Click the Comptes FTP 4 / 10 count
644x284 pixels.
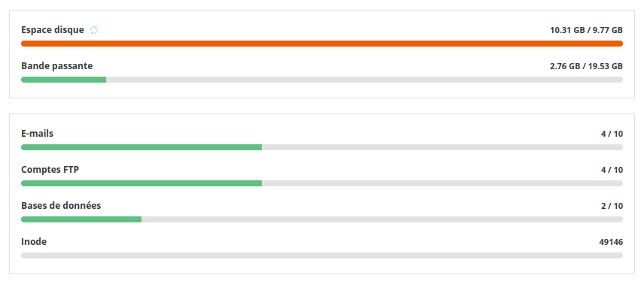(612, 170)
